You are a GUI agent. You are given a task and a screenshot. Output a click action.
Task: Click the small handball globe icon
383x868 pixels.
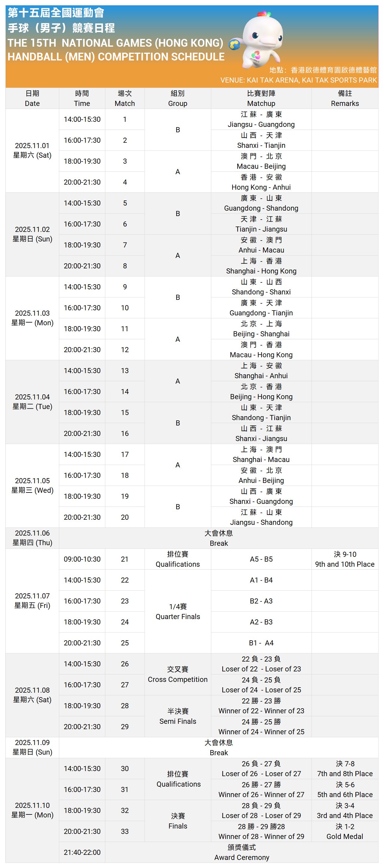[x=235, y=45]
